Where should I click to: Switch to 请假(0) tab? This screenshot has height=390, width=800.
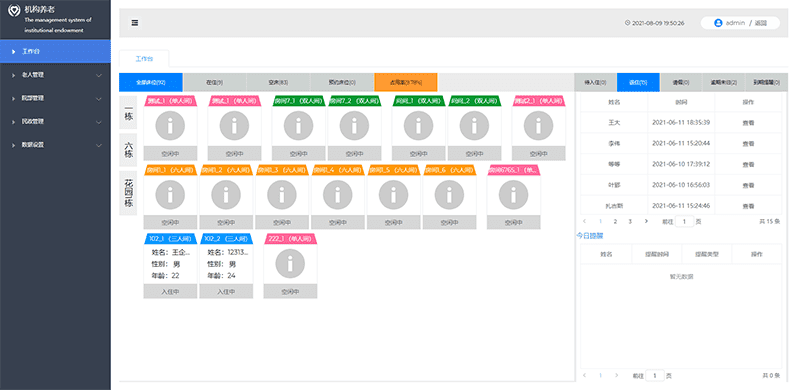681,82
